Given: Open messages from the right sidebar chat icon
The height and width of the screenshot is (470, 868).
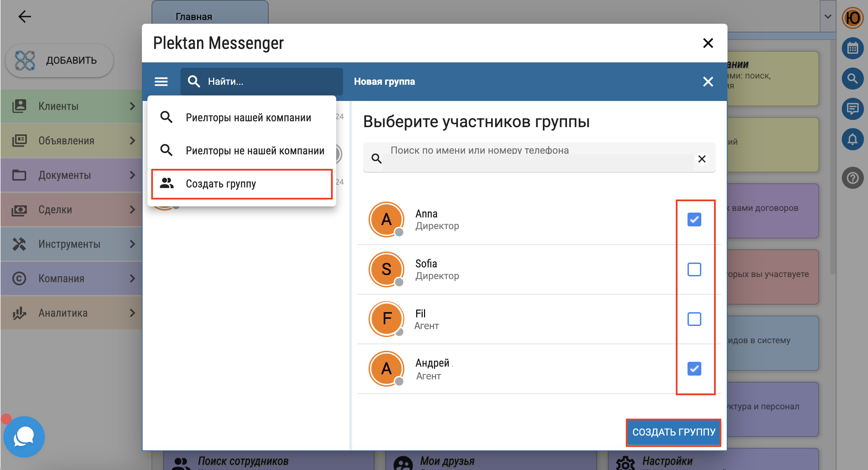Looking at the screenshot, I should point(852,109).
